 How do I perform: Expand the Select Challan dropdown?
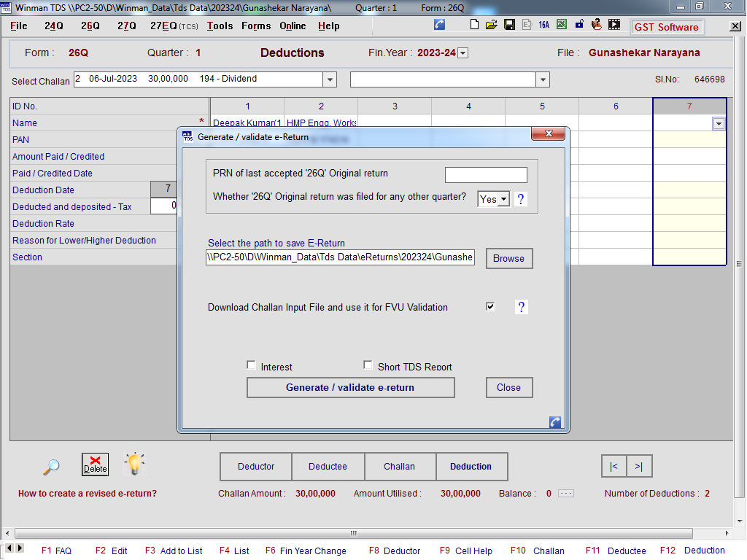(330, 79)
